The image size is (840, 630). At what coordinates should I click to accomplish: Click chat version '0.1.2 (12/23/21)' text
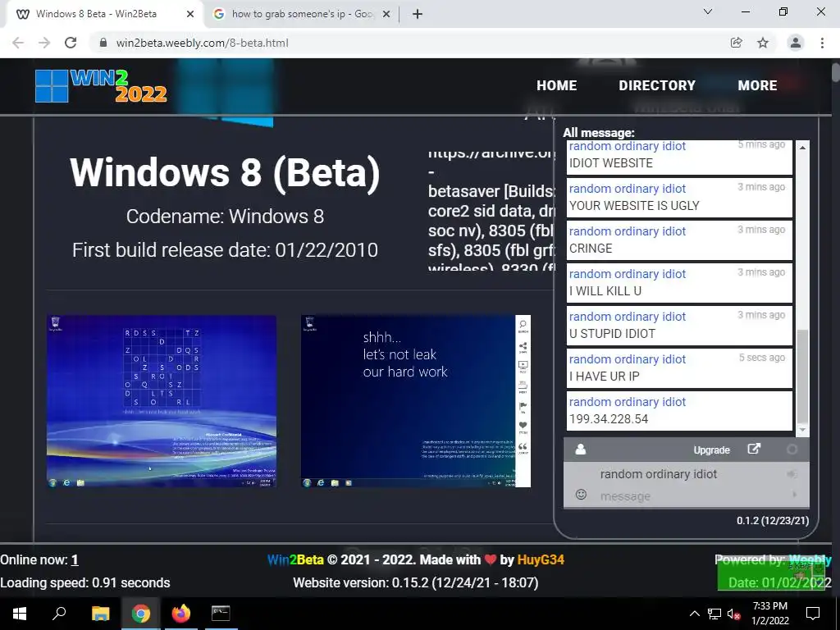click(773, 521)
